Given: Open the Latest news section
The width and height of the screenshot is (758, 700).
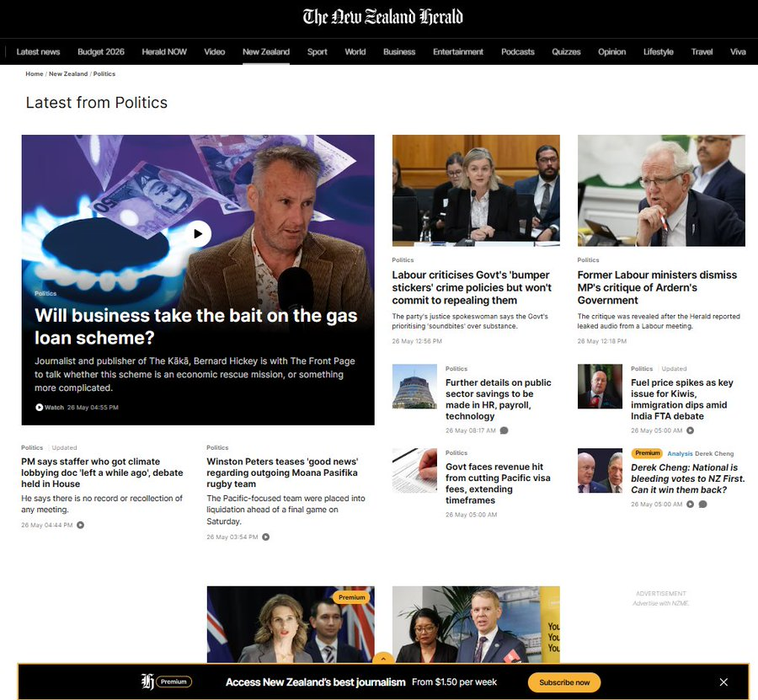Looking at the screenshot, I should (38, 51).
